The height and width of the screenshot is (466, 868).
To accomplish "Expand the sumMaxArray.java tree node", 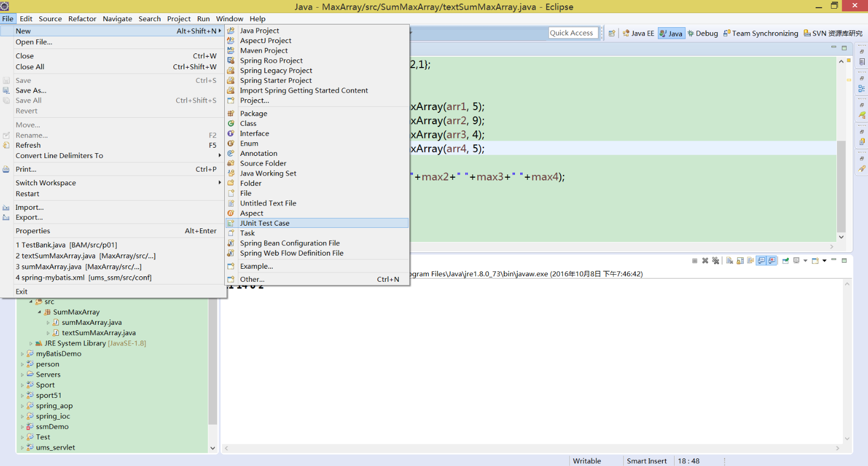I will (x=48, y=323).
